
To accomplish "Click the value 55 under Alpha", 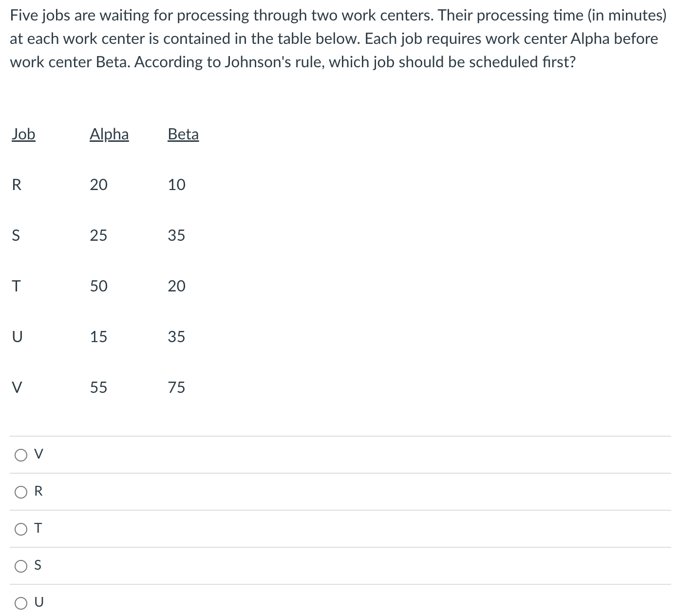I will tap(99, 387).
